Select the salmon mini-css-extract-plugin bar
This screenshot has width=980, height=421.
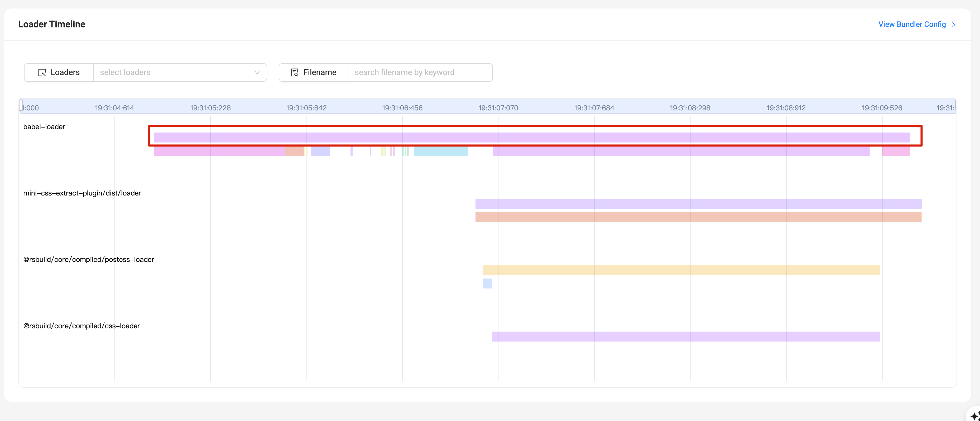coord(699,217)
